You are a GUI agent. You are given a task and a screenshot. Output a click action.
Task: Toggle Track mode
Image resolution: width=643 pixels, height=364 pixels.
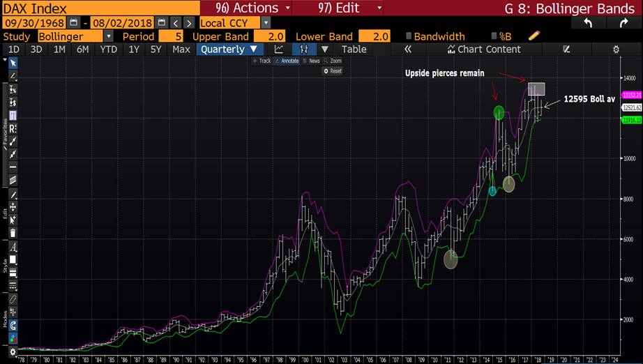point(262,61)
